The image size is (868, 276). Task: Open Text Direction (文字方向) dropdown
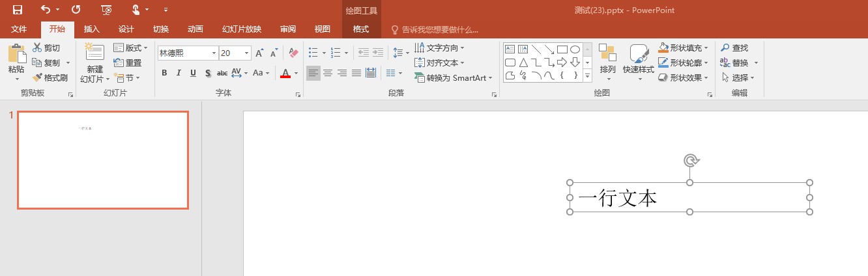click(x=439, y=48)
